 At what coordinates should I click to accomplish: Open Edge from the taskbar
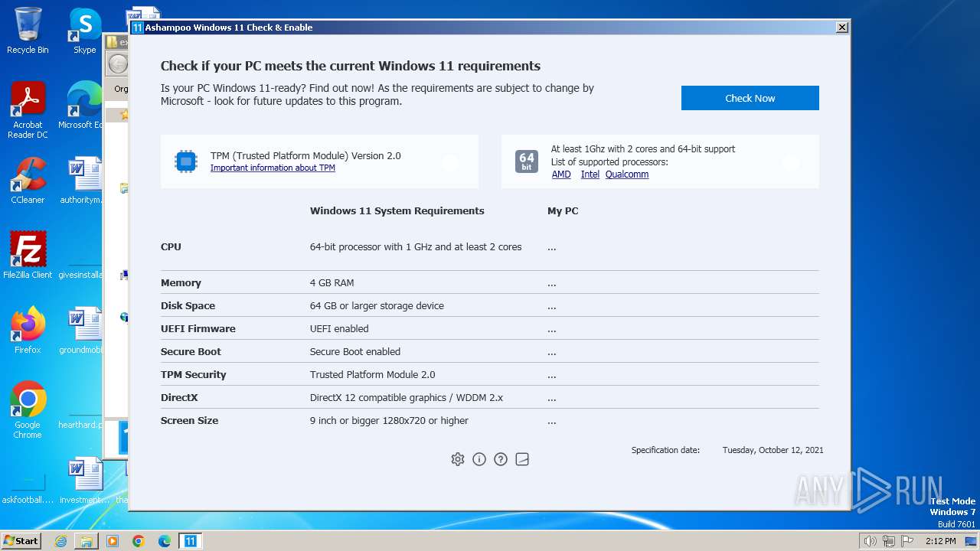[x=165, y=541]
